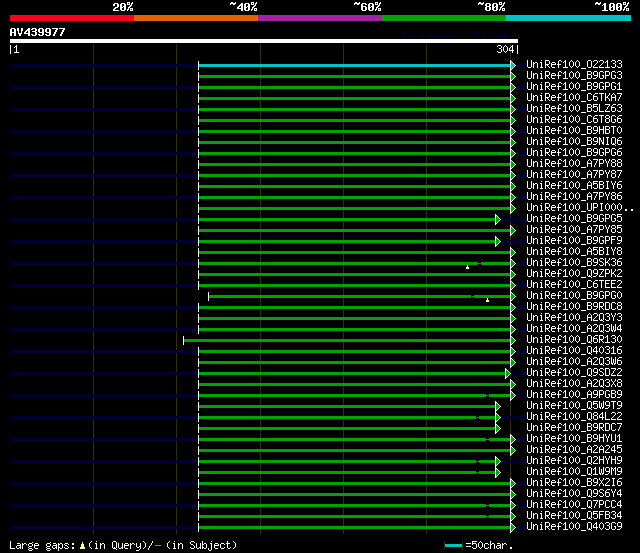Click the white query sequence bar

[264, 41]
